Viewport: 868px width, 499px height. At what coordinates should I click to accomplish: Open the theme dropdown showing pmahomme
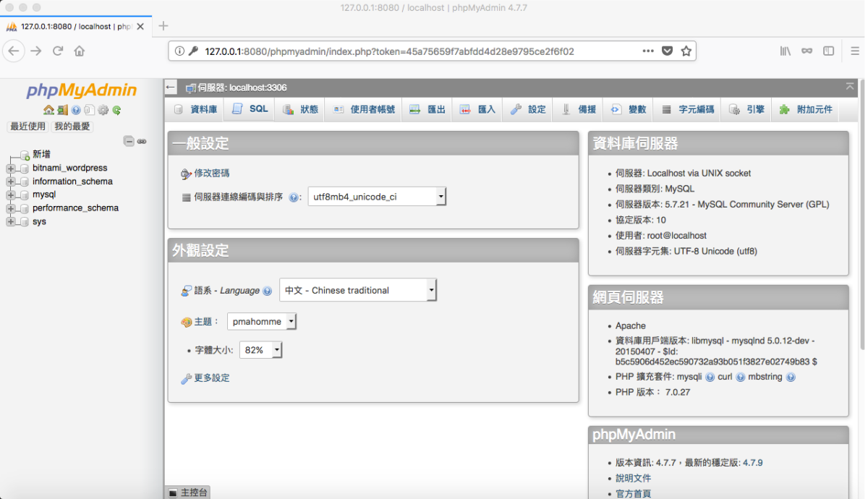tap(262, 321)
